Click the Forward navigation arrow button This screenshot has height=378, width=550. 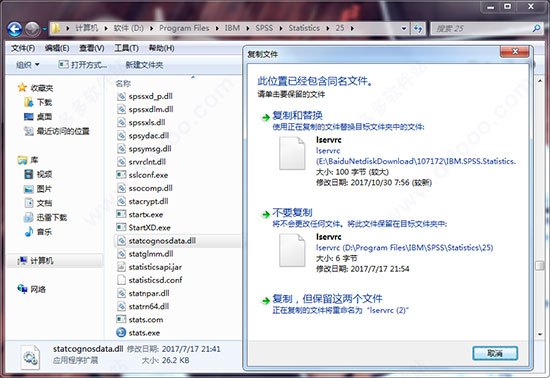[x=32, y=29]
